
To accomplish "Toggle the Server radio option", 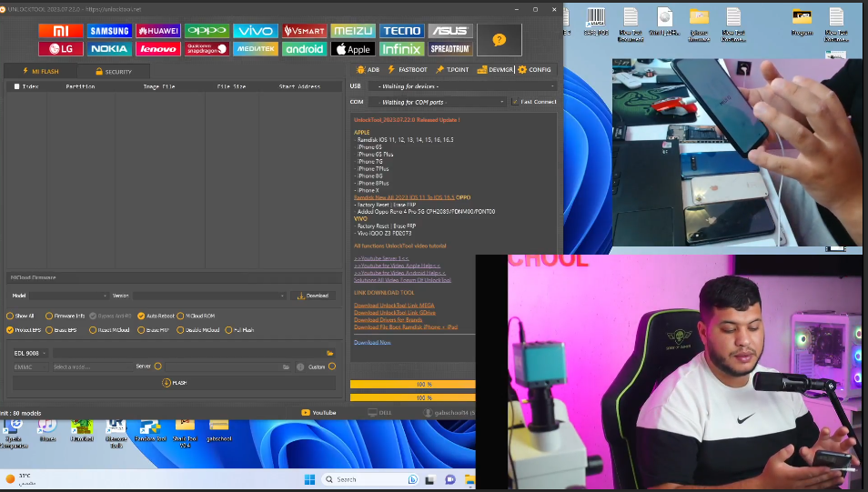I will 158,366.
